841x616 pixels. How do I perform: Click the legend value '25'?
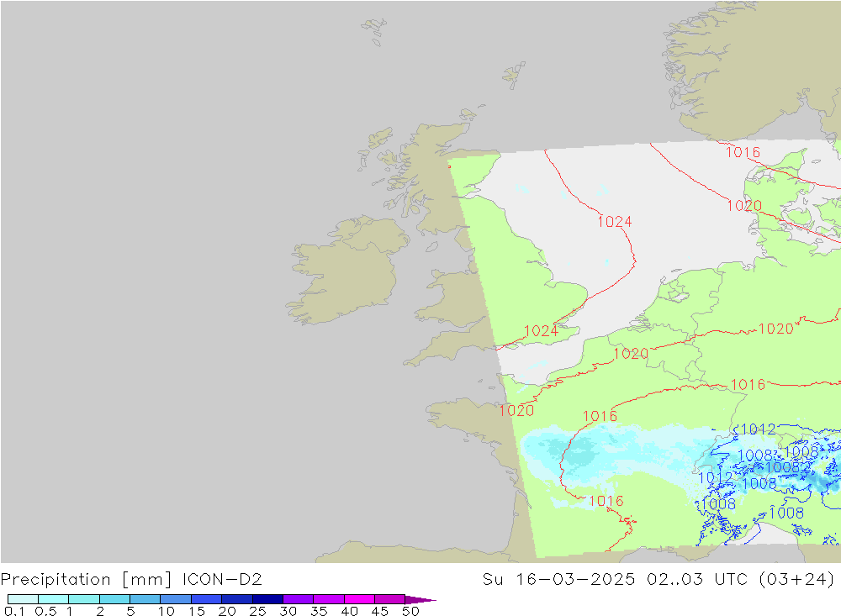pos(257,611)
